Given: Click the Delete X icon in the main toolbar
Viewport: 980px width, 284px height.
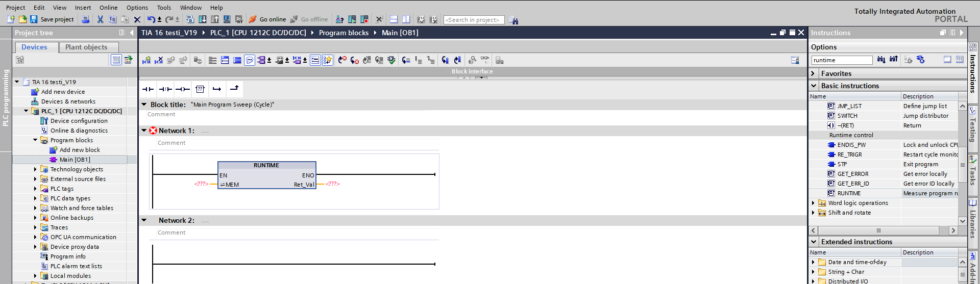Looking at the screenshot, I should [137, 19].
